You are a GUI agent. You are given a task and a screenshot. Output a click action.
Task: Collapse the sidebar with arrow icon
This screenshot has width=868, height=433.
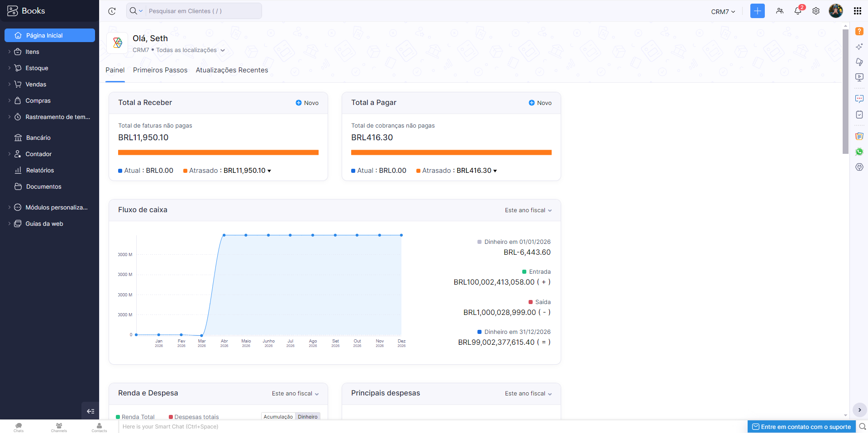coord(90,411)
